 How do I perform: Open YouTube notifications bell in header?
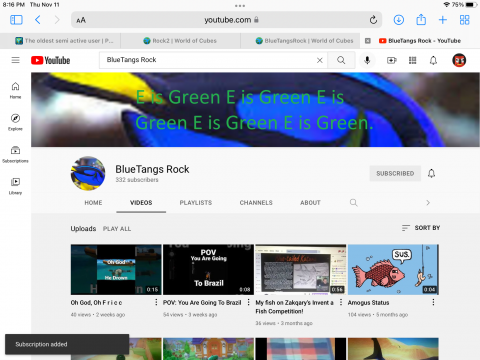433,60
